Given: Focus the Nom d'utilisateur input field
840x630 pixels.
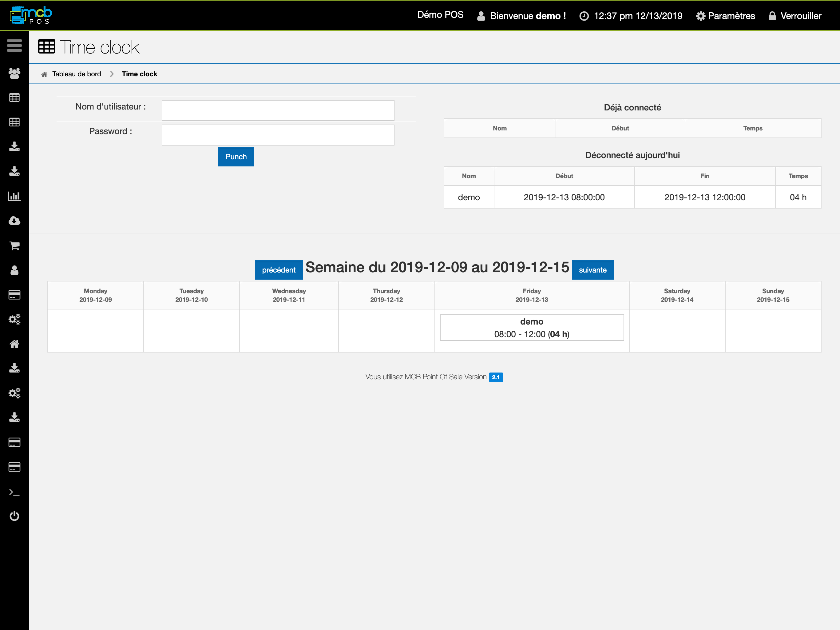Looking at the screenshot, I should pyautogui.click(x=278, y=110).
